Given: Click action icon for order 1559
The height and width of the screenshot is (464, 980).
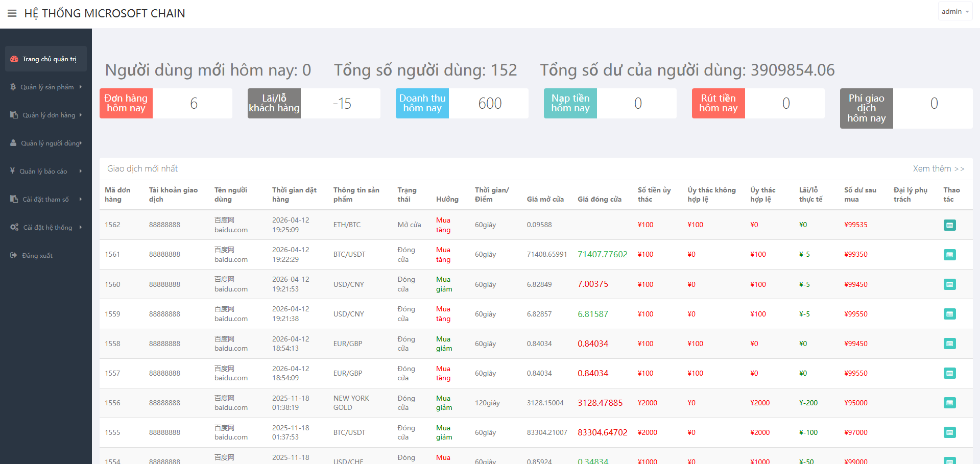Looking at the screenshot, I should click(950, 314).
